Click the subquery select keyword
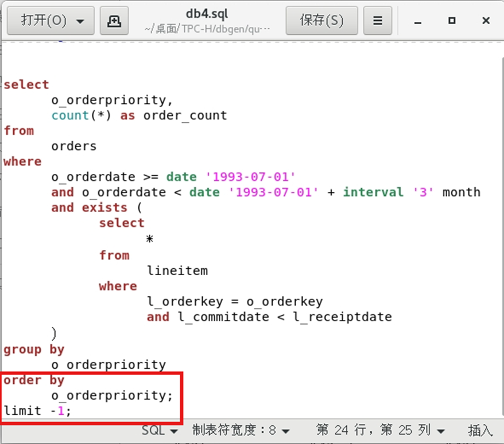This screenshot has width=504, height=444. (x=122, y=223)
